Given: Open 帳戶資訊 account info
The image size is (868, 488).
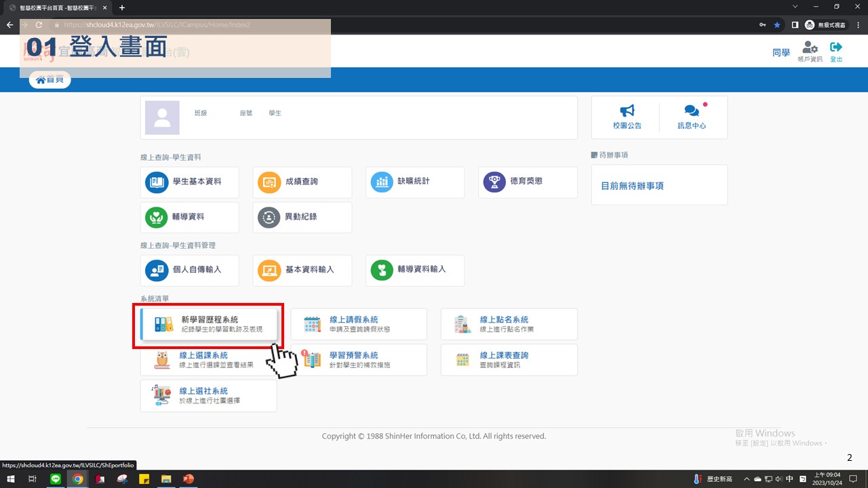Looking at the screenshot, I should tap(810, 52).
